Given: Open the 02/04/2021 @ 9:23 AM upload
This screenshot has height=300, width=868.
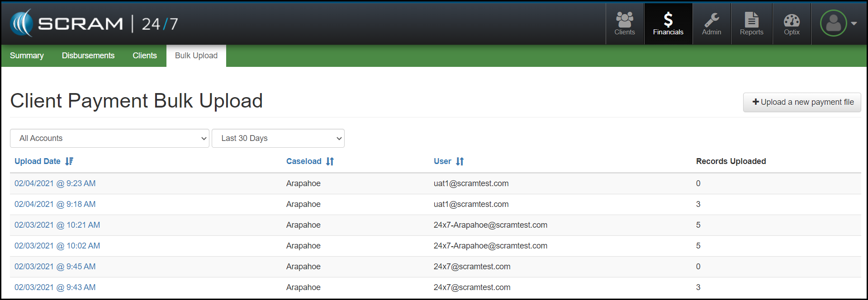Looking at the screenshot, I should 55,183.
